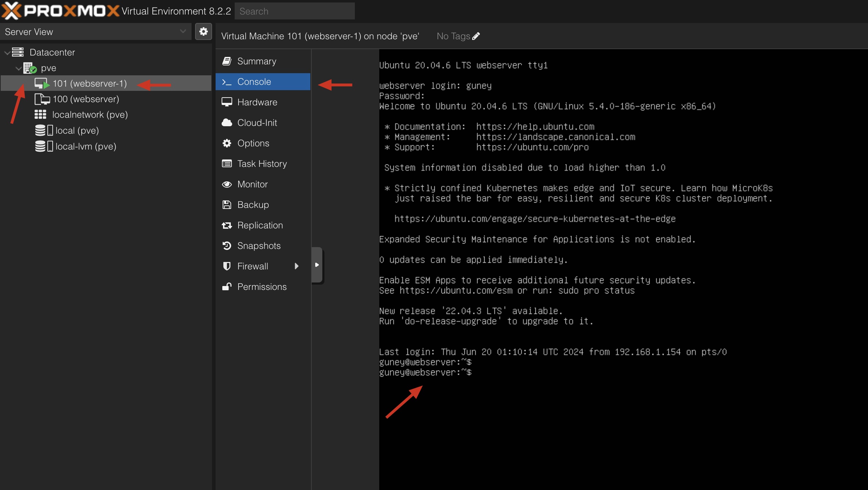The image size is (868, 490).
Task: Open the Firewall menu entry
Action: pyautogui.click(x=263, y=266)
